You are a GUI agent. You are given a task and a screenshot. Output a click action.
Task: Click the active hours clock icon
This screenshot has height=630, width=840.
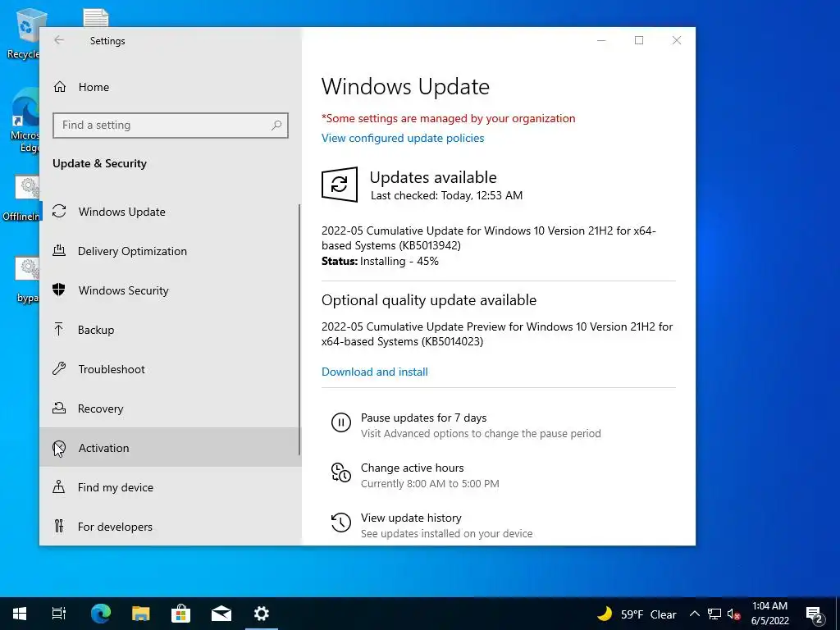[x=340, y=472]
